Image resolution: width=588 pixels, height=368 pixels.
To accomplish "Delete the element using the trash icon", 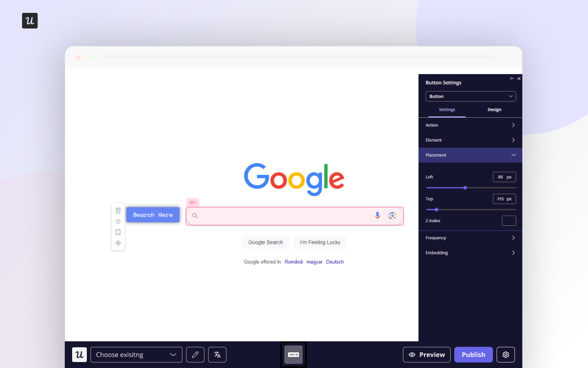I will point(118,210).
